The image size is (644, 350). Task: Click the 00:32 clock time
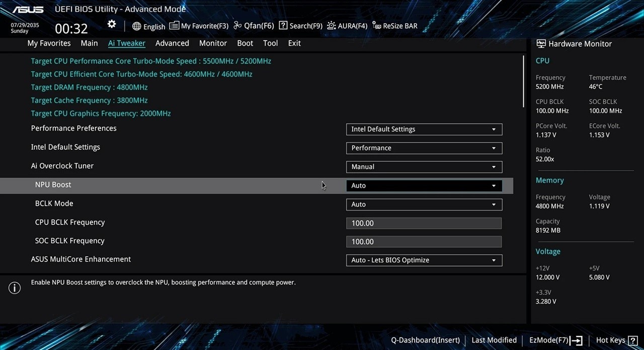pos(71,28)
